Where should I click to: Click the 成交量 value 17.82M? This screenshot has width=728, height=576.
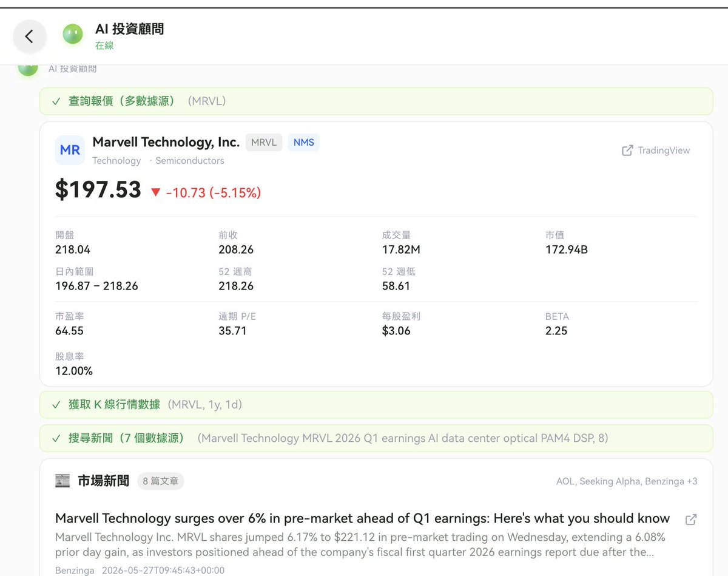(x=401, y=249)
